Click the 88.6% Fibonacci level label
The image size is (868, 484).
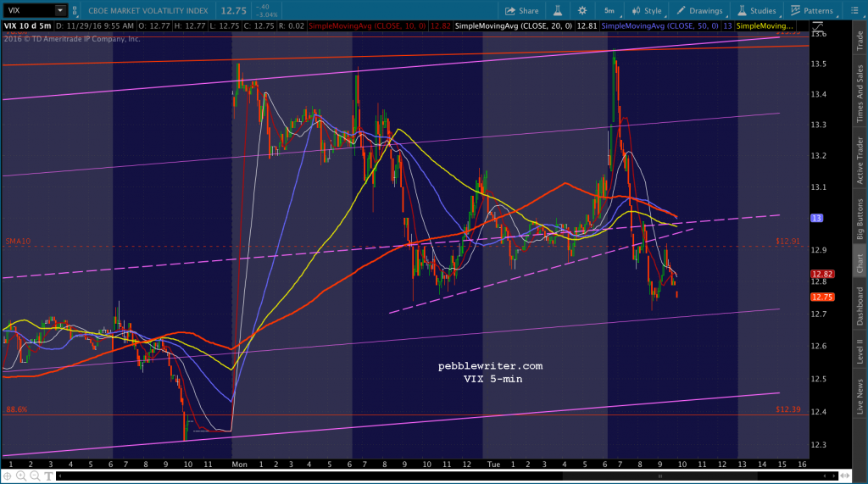pos(17,409)
